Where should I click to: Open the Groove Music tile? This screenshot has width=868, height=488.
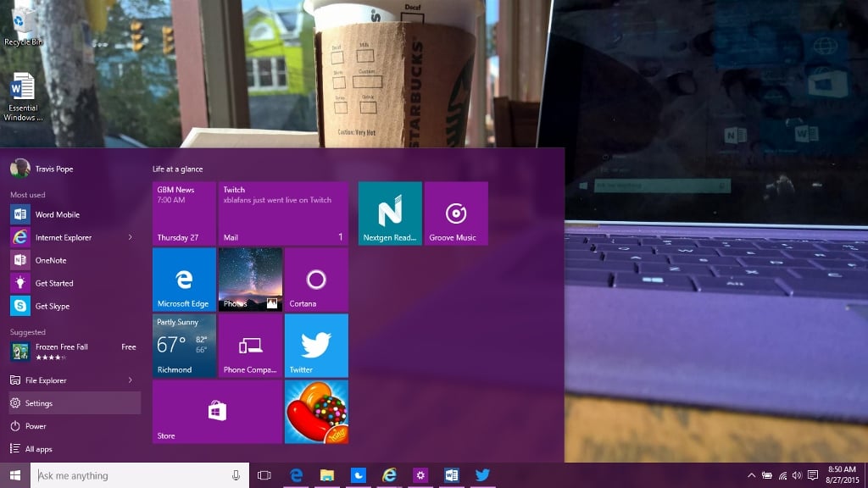(x=456, y=213)
